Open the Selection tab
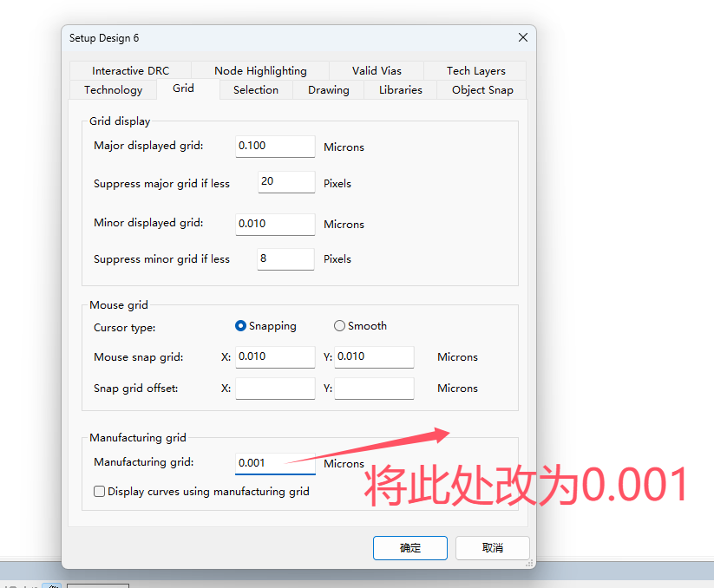The width and height of the screenshot is (714, 588). point(256,89)
